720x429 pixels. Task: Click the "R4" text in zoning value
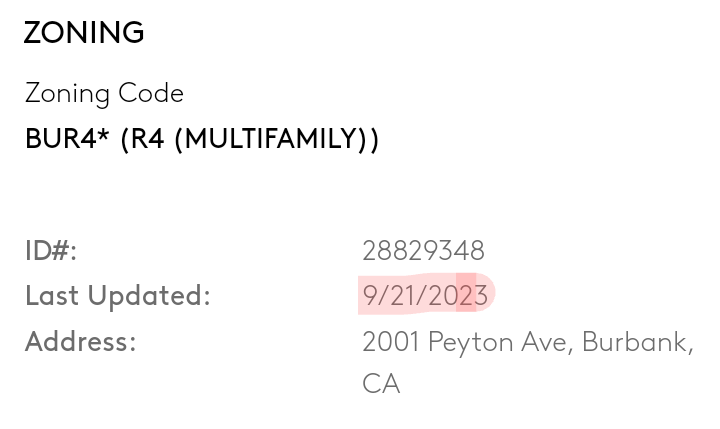(146, 138)
